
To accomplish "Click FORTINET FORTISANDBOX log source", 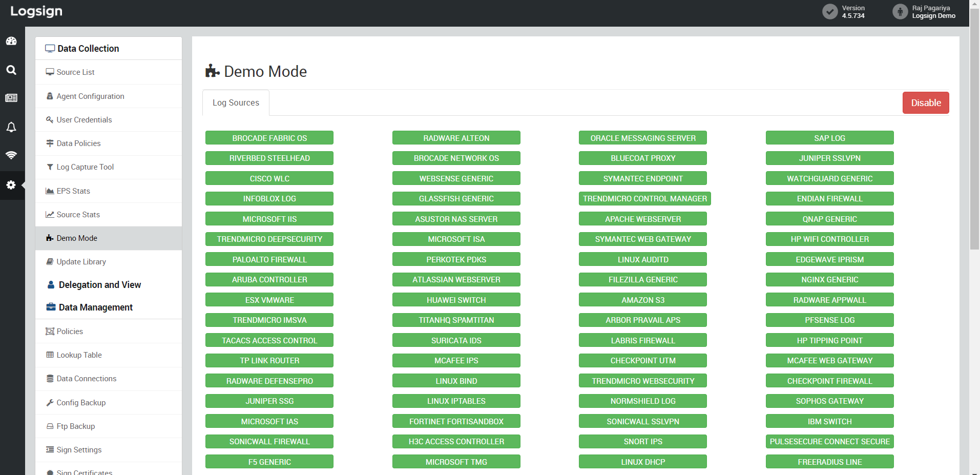I will click(x=456, y=421).
